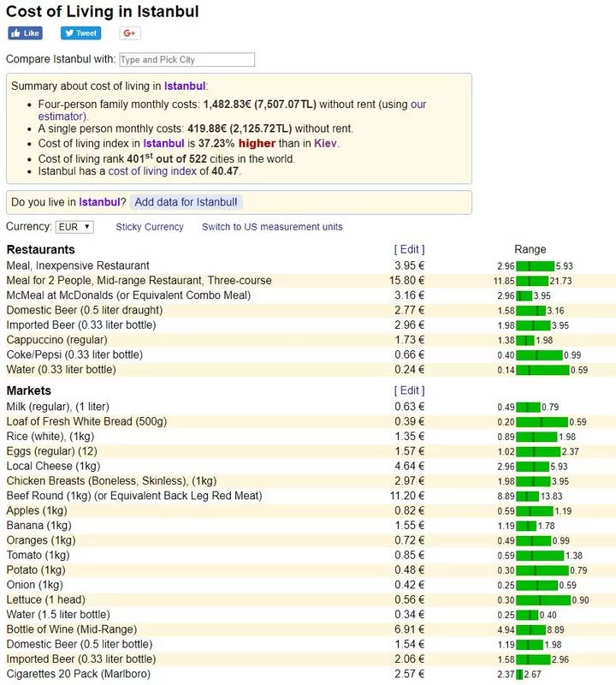Select the 419.88€ single person cost

point(207,129)
